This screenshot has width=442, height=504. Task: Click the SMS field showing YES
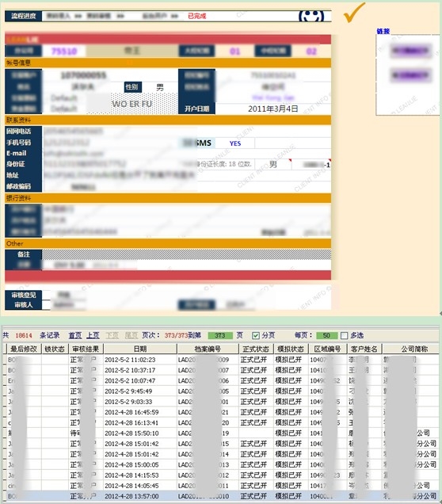[235, 143]
